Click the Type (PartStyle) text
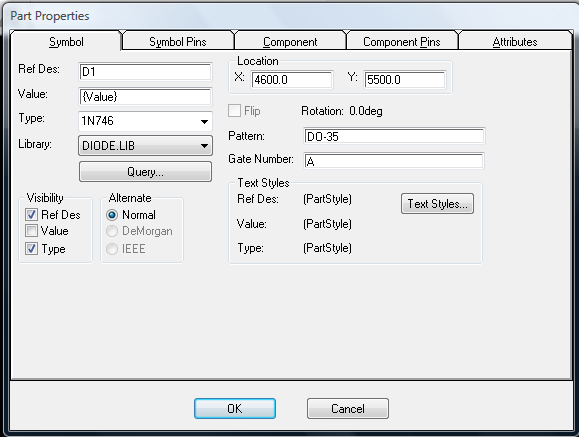 pos(327,247)
